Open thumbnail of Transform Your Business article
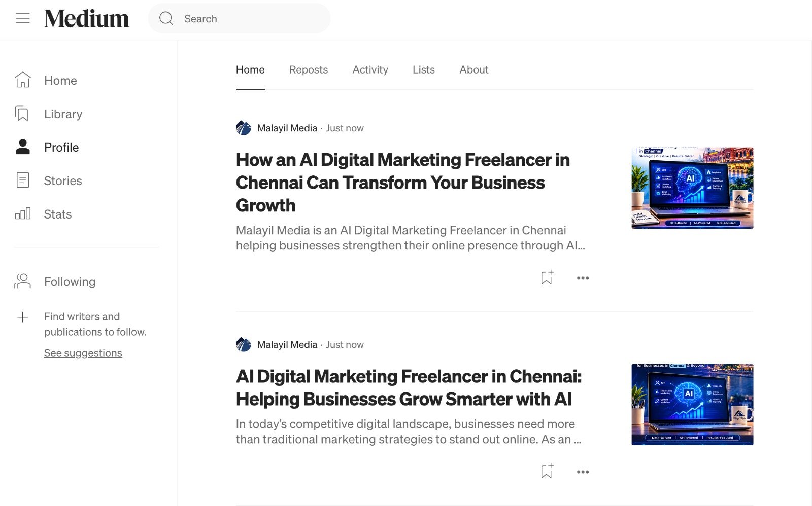The height and width of the screenshot is (506, 812). 692,188
